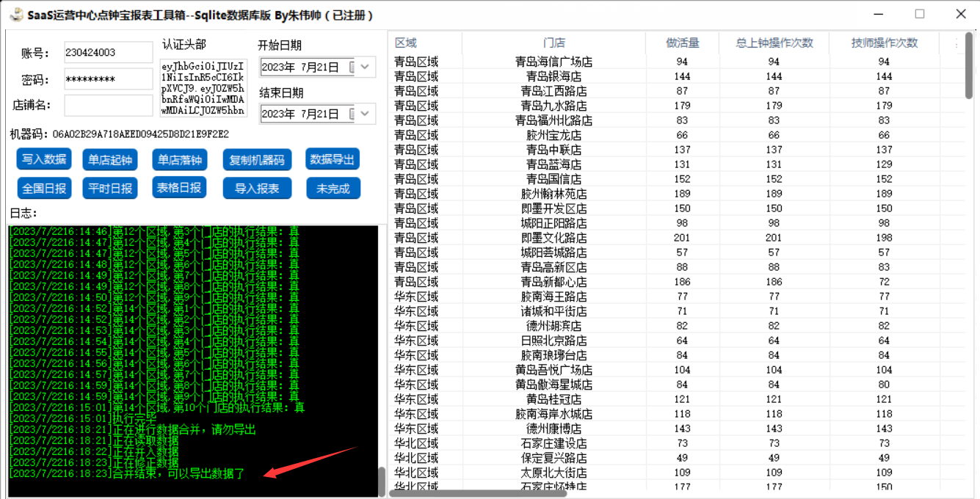Click the 写入数据 button
The width and height of the screenshot is (980, 499).
tap(44, 160)
